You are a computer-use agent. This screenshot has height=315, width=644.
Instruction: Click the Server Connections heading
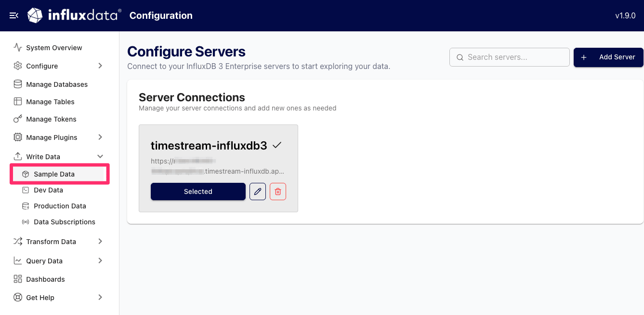point(192,97)
